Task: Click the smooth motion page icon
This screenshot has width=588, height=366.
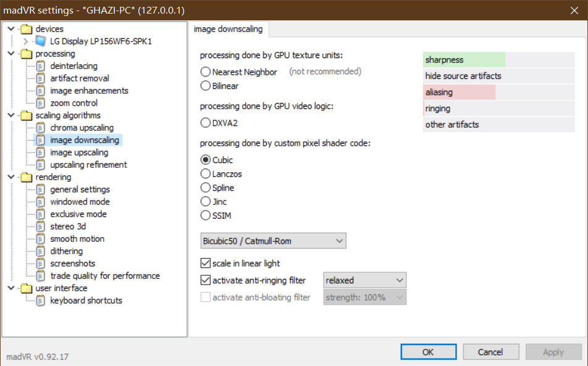Action: coord(41,239)
